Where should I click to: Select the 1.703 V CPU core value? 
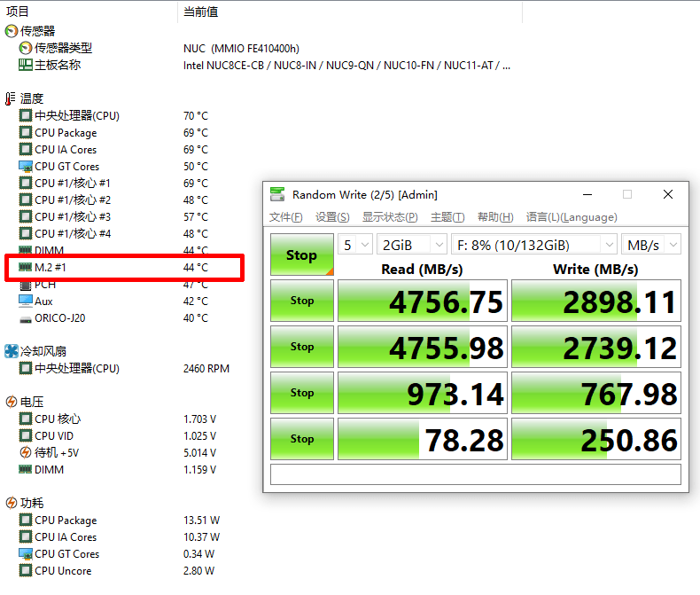click(199, 419)
